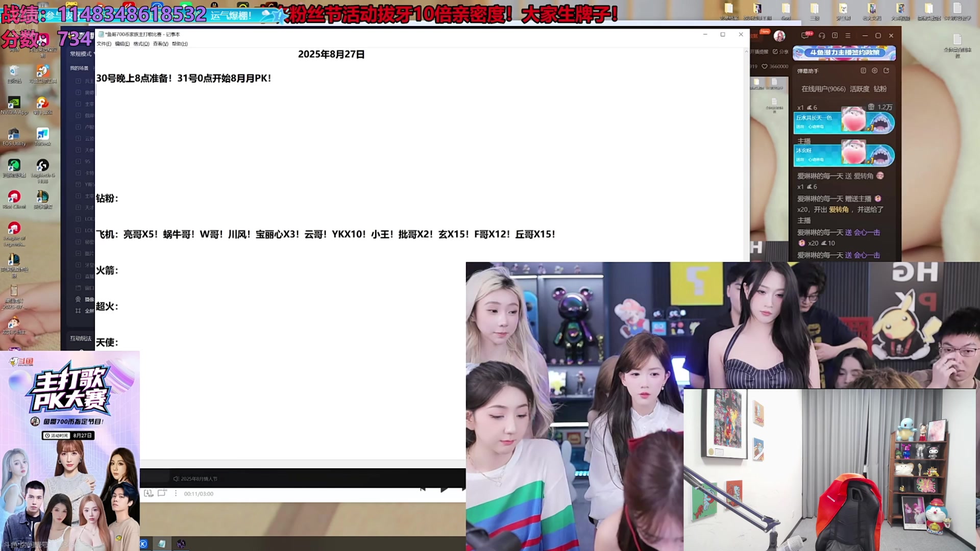Open the 互动玩法 panel
The width and height of the screenshot is (980, 551).
click(81, 338)
